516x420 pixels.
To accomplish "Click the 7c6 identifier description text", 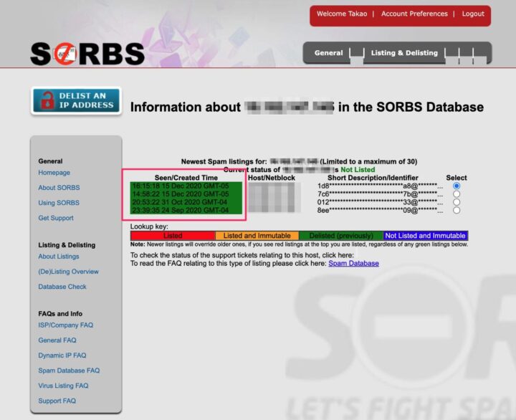I will point(380,194).
